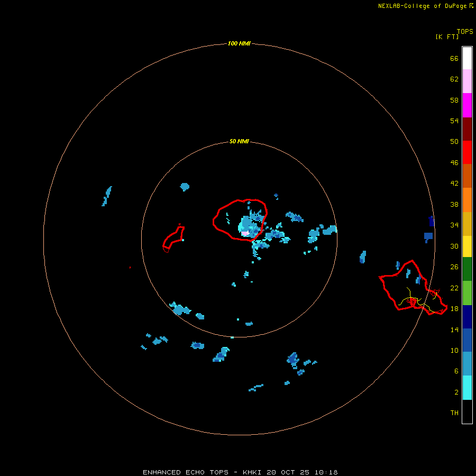Select the medium blue 14 kft legend swatch
Image resolution: width=476 pixels, height=476 pixels.
click(x=467, y=340)
